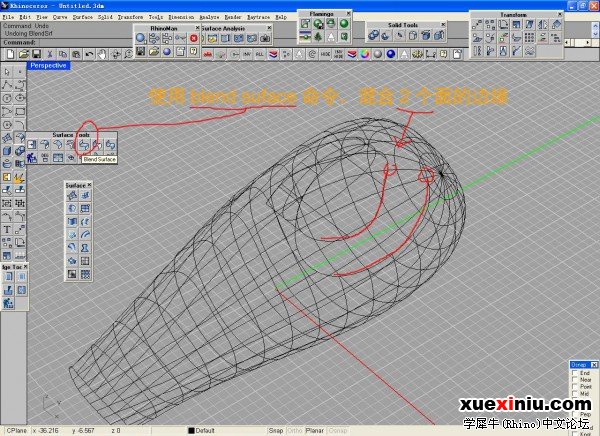Image resolution: width=600 pixels, height=436 pixels.
Task: Open the Edit menu
Action: (x=25, y=17)
